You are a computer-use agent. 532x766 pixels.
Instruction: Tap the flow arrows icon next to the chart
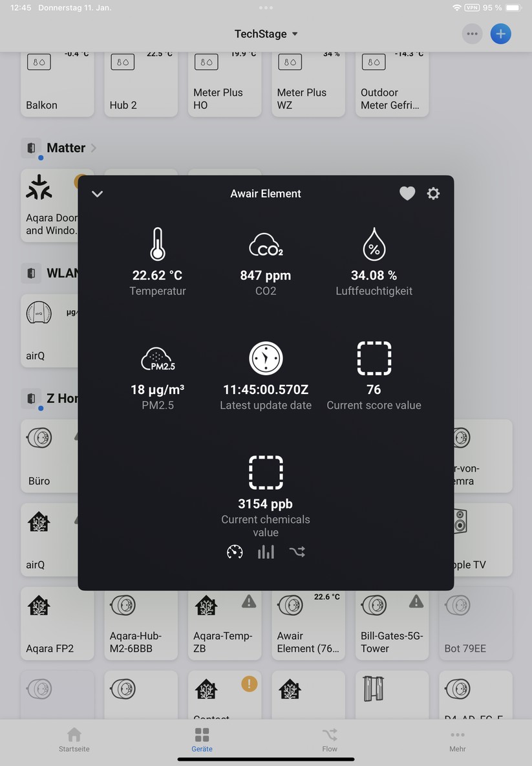(x=297, y=551)
